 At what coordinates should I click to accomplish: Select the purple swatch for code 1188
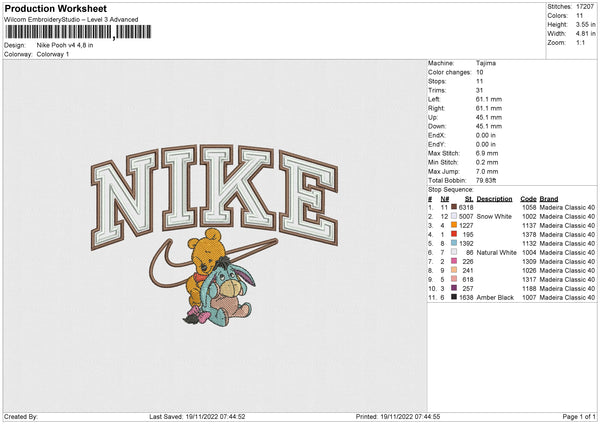click(x=454, y=288)
